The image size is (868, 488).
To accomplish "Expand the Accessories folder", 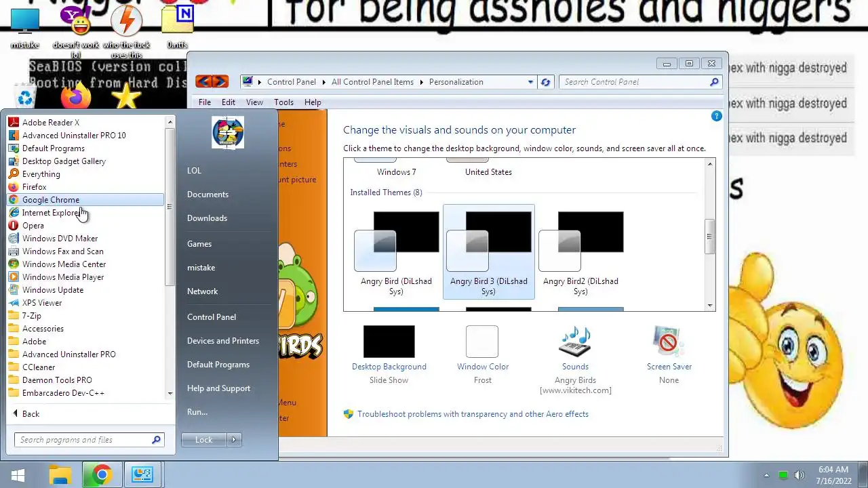I will tap(43, 329).
